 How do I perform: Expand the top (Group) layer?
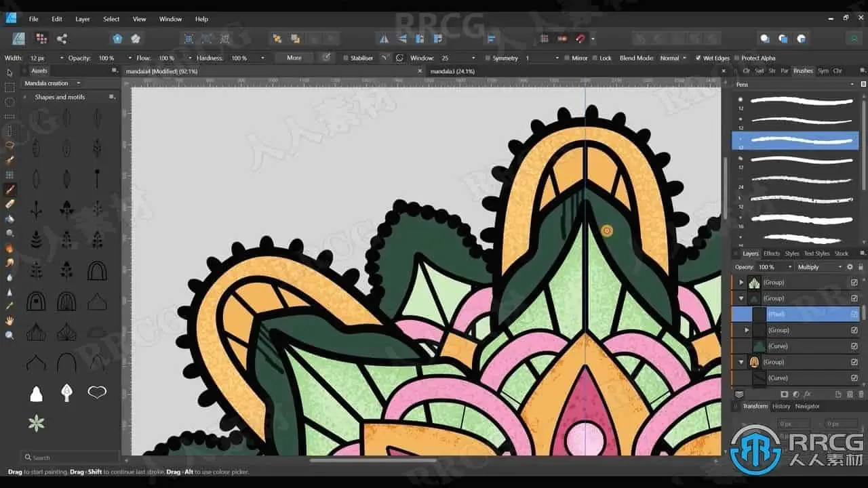(x=741, y=282)
